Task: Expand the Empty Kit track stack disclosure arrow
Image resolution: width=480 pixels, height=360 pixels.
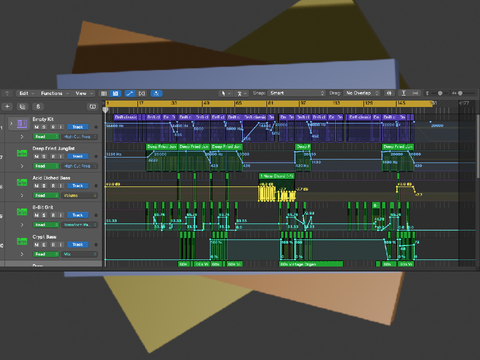Action: [11, 123]
